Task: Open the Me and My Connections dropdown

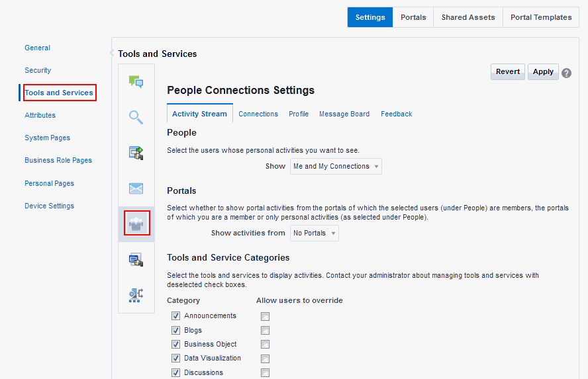Action: point(336,166)
